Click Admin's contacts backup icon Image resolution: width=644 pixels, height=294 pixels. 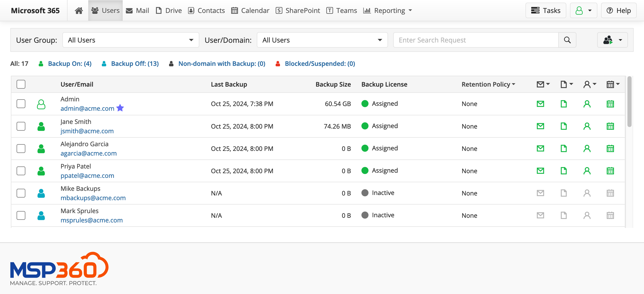(x=587, y=104)
